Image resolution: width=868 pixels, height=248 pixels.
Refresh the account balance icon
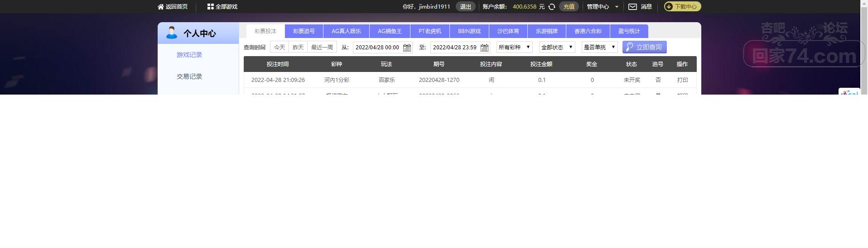[x=552, y=7]
